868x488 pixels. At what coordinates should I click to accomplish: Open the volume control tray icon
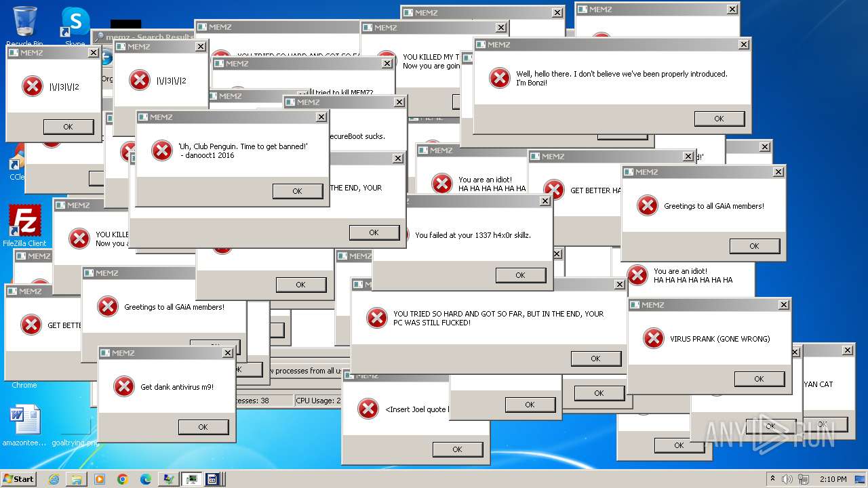point(787,479)
